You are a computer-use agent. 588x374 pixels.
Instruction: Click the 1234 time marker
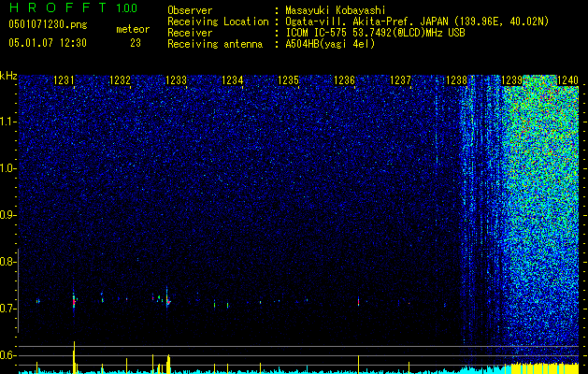pos(233,80)
